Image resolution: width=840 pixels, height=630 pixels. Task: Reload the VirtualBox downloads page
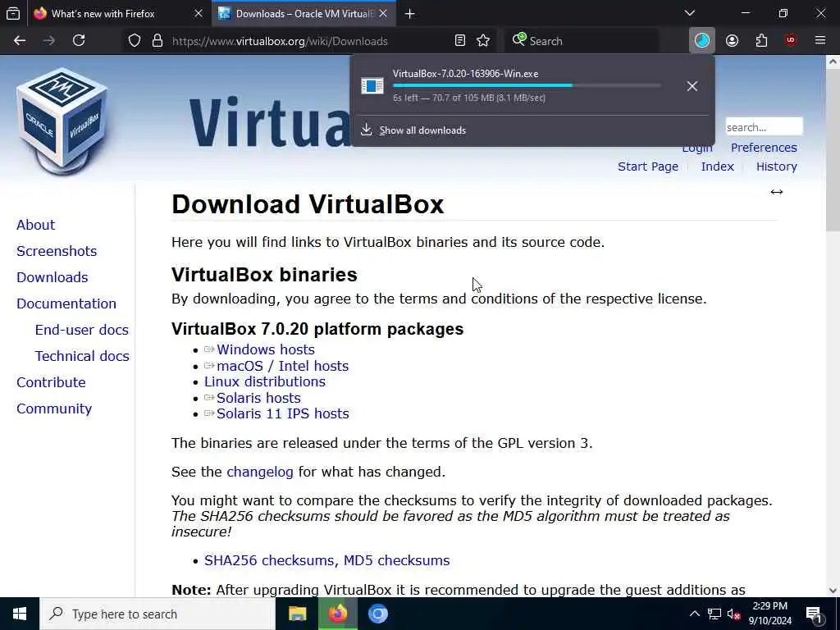point(79,41)
